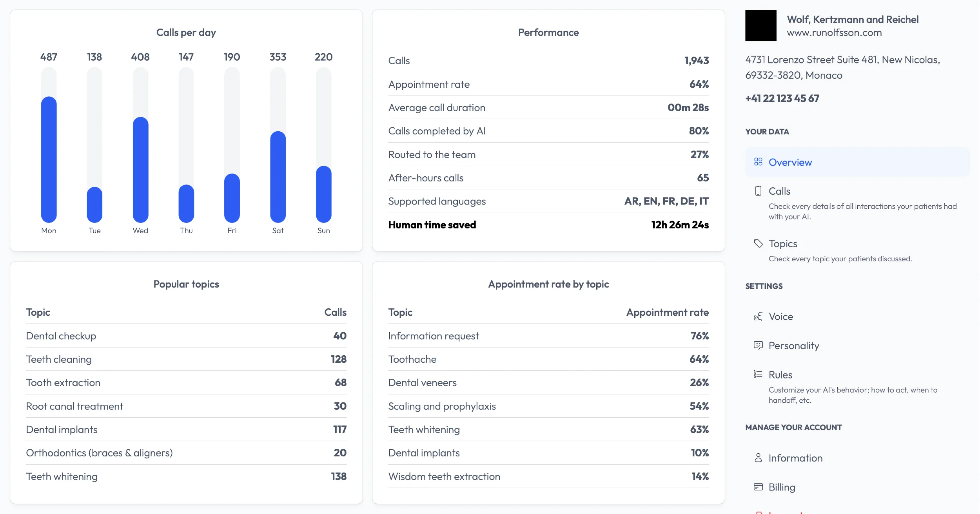980x514 pixels.
Task: Click the person icon beside Information
Action: (758, 458)
